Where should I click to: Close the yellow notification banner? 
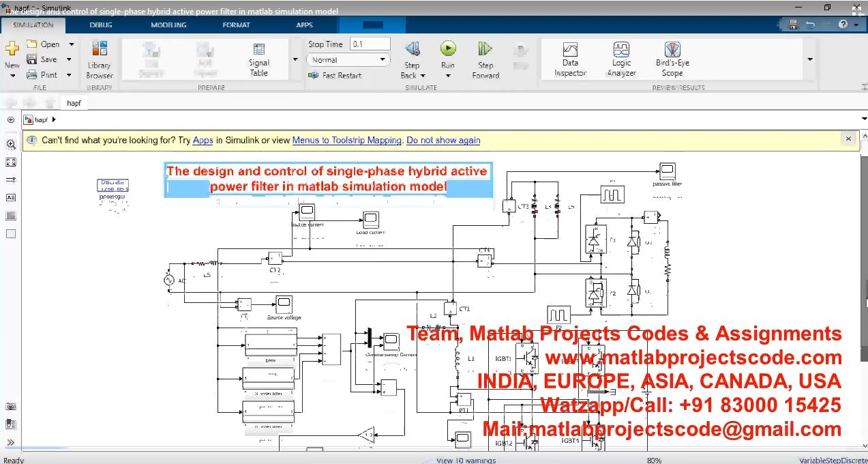click(848, 139)
